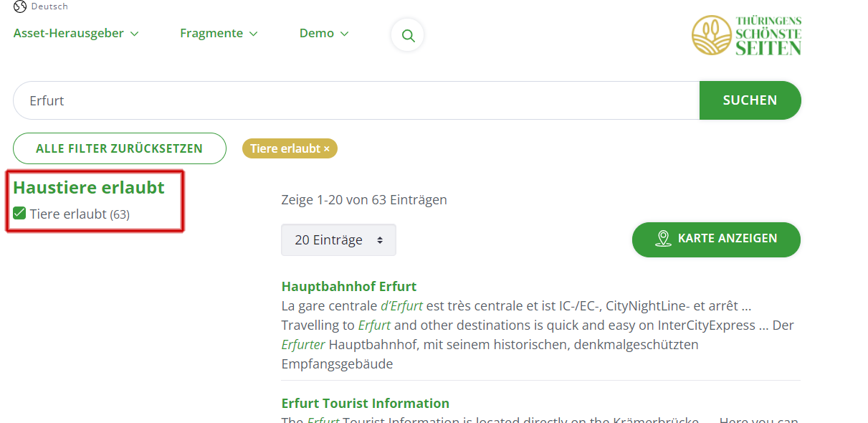Expand the Fragmente menu
Viewport: 868px width, 423px height.
tap(219, 33)
